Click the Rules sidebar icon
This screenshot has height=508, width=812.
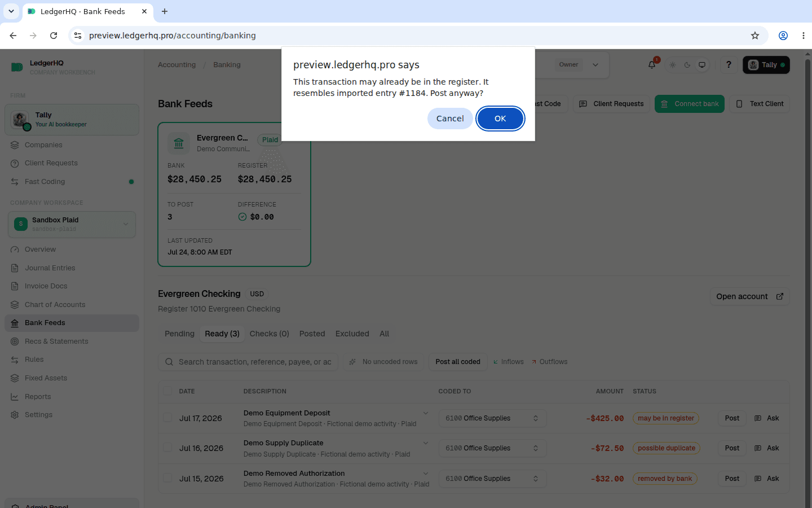coord(15,360)
